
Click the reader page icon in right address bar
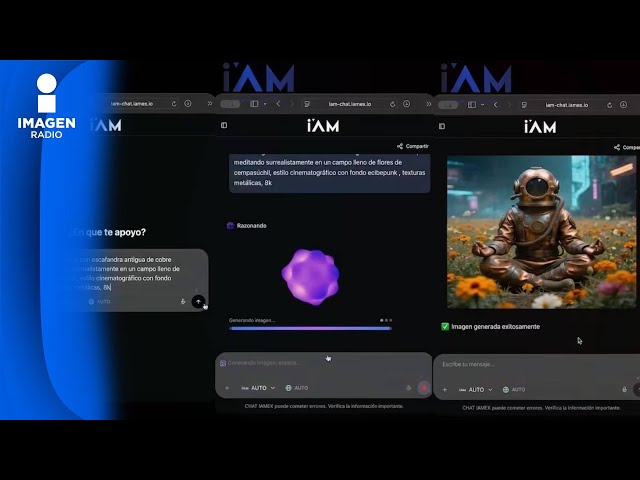click(524, 105)
